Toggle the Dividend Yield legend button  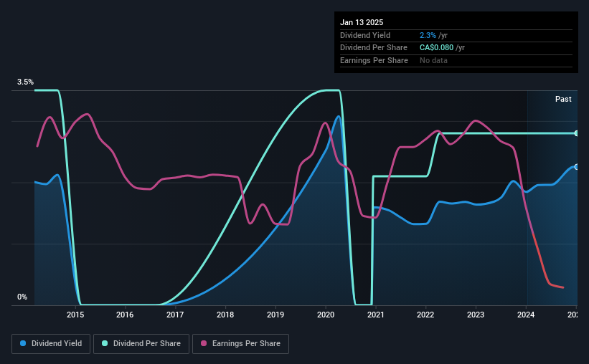coord(51,344)
